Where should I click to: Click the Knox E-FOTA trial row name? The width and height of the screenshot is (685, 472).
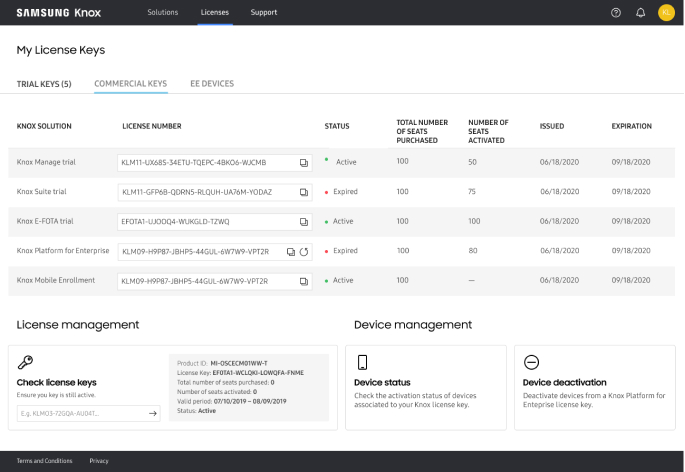(x=45, y=221)
